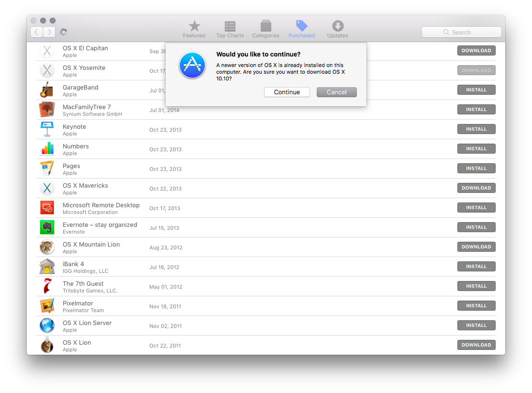Click the GarageBand guitar icon

(47, 90)
